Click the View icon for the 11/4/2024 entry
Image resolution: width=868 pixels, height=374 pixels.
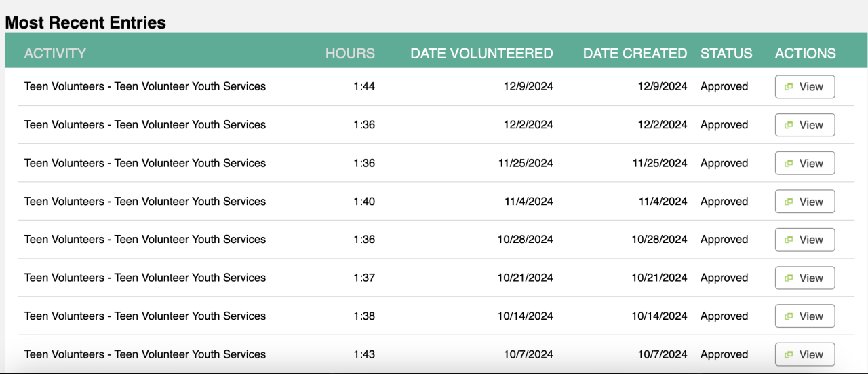[789, 202]
